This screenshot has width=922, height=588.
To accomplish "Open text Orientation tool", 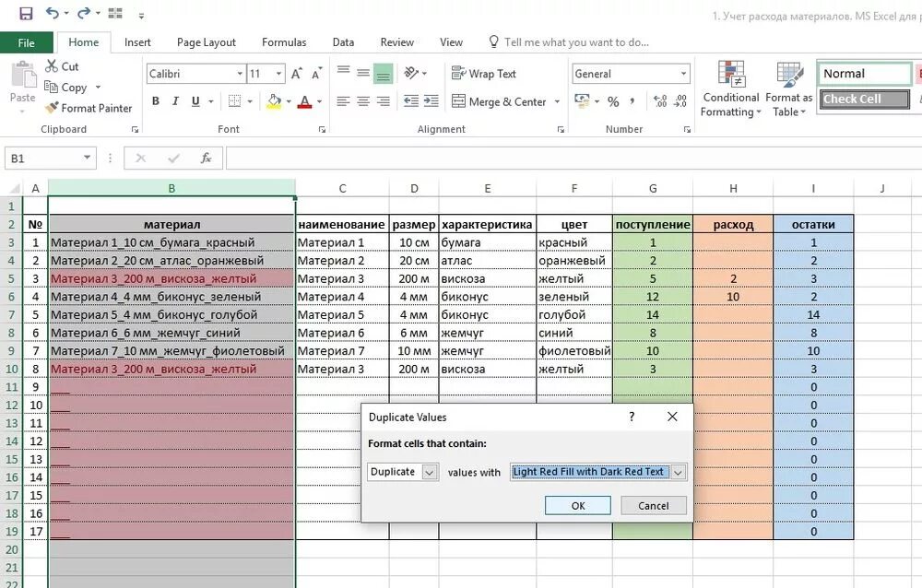I will click(411, 73).
